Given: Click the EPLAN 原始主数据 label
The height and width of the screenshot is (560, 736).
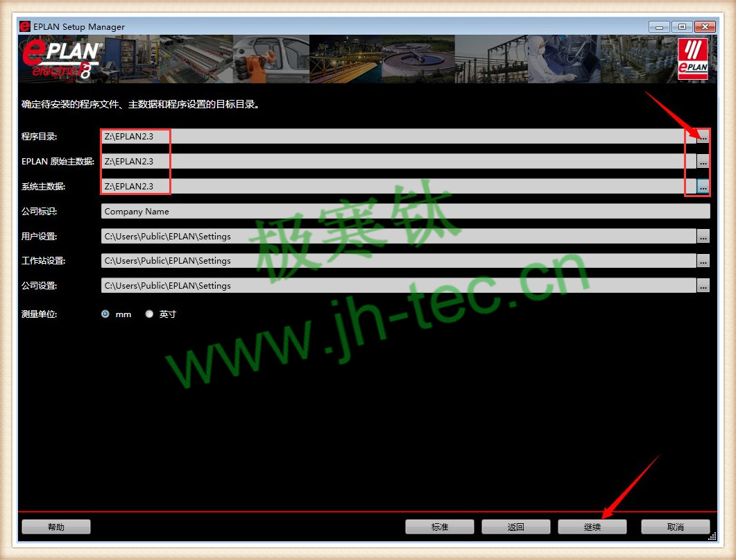Looking at the screenshot, I should pyautogui.click(x=58, y=162).
